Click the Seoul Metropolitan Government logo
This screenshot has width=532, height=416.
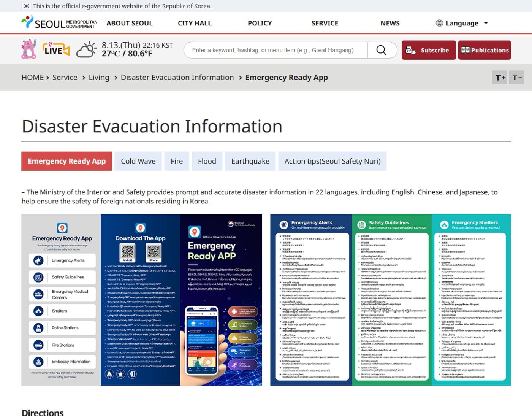(x=59, y=23)
